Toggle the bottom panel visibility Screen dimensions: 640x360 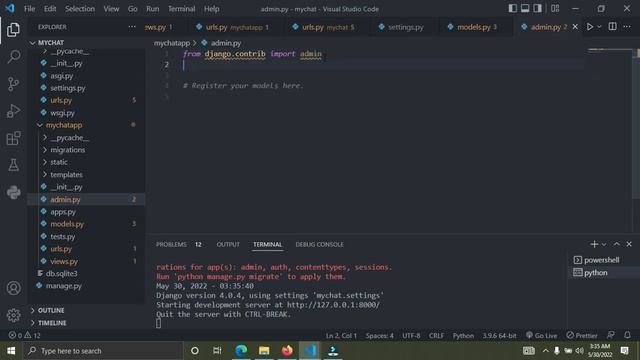(x=525, y=8)
